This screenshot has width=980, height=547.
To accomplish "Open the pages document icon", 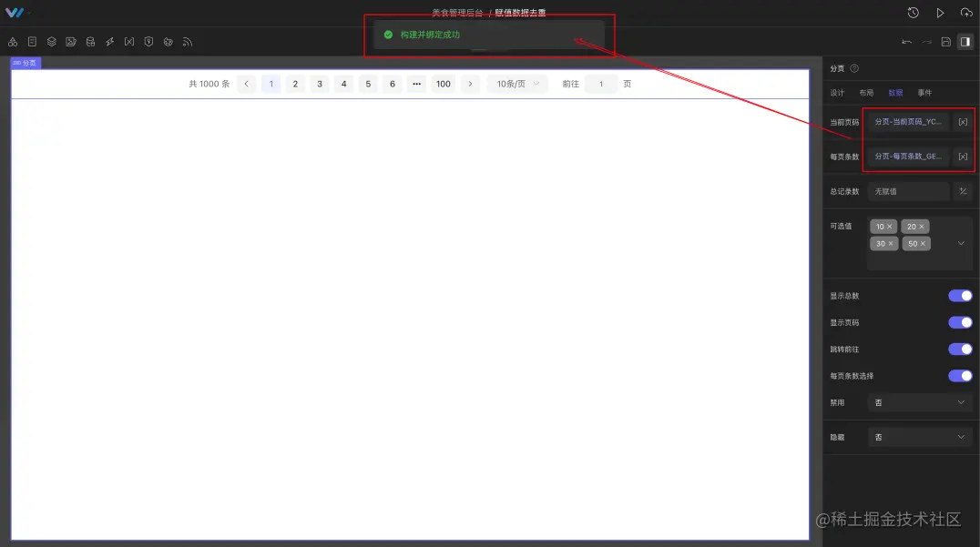I will click(32, 42).
